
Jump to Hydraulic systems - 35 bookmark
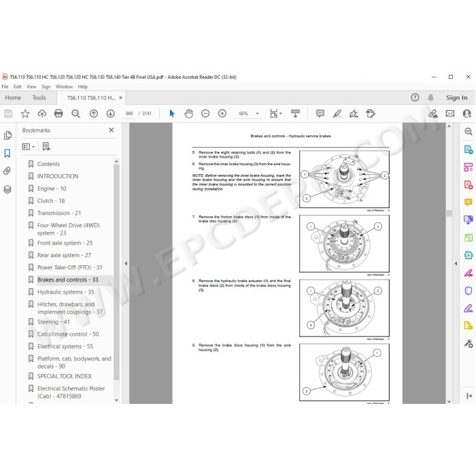coord(65,292)
